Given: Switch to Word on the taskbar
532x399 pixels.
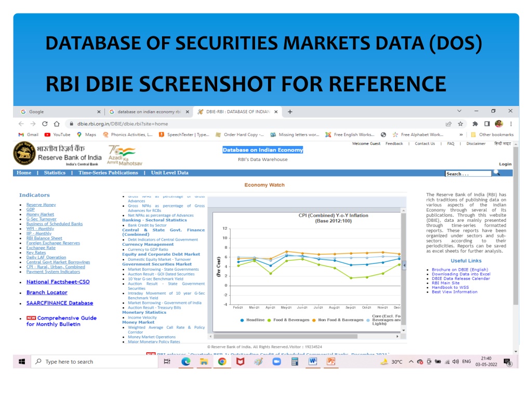Looking at the screenshot, I should pos(312,362).
